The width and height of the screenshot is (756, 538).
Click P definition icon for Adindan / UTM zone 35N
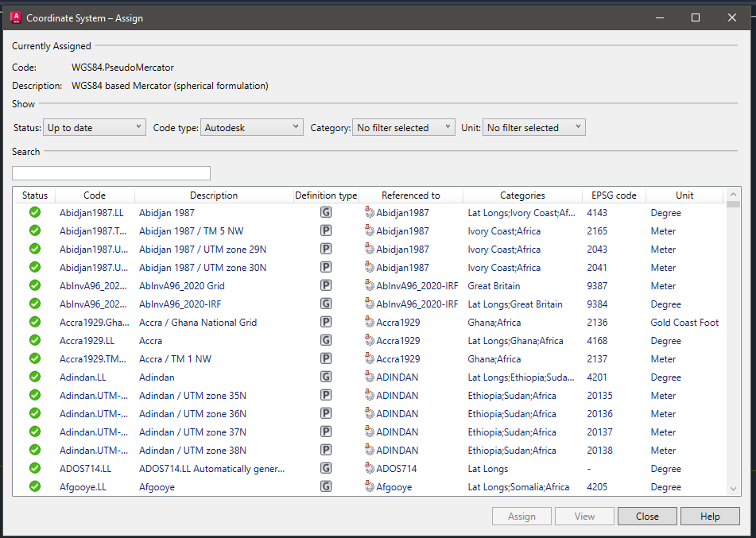point(326,395)
